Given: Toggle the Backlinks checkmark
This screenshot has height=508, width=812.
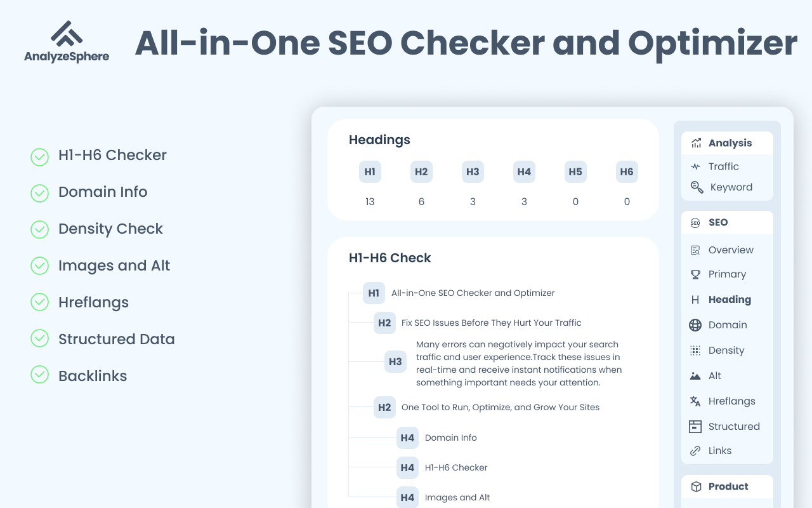Looking at the screenshot, I should click(x=39, y=375).
